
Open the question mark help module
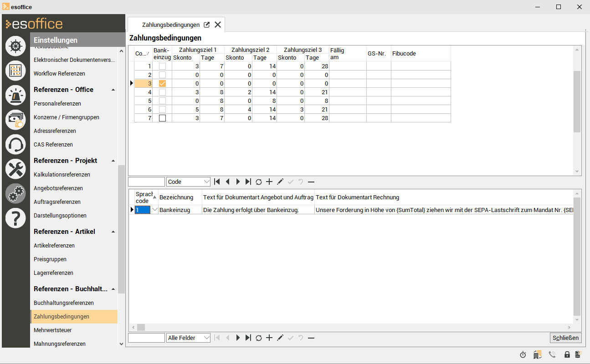pyautogui.click(x=15, y=218)
